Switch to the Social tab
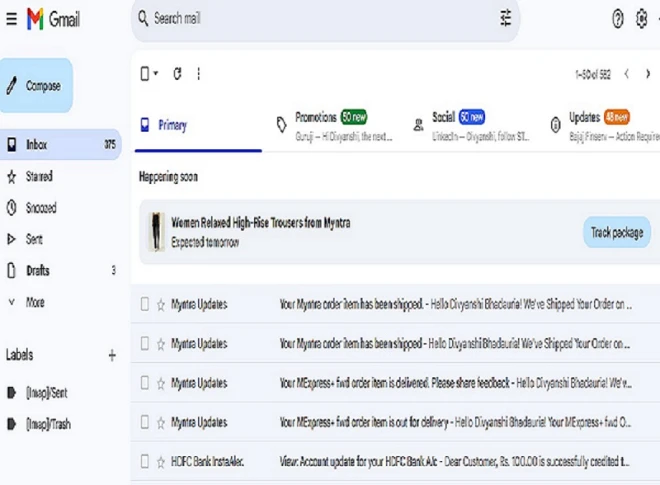 coord(471,125)
